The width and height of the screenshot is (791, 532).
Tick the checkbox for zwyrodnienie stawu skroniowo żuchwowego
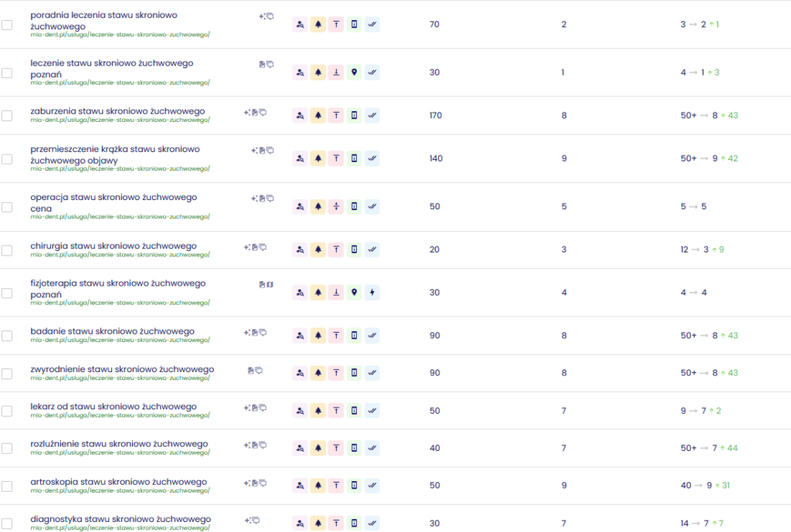point(7,374)
